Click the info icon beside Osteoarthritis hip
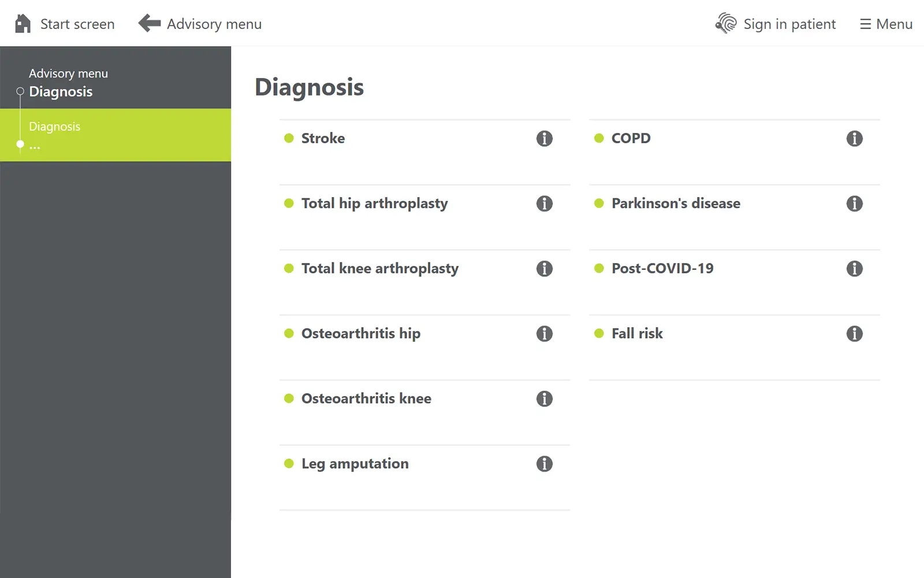Screen dimensions: 924x578 [544, 334]
